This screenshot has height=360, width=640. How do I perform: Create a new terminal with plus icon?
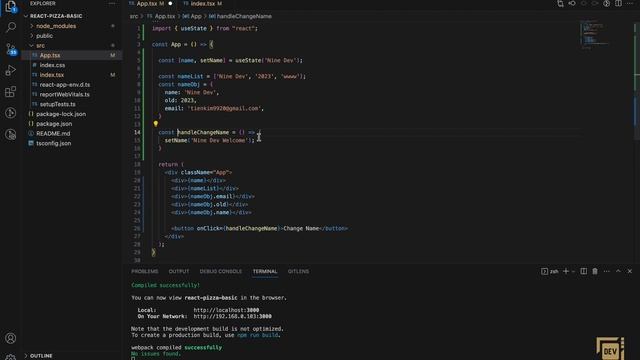[566, 271]
